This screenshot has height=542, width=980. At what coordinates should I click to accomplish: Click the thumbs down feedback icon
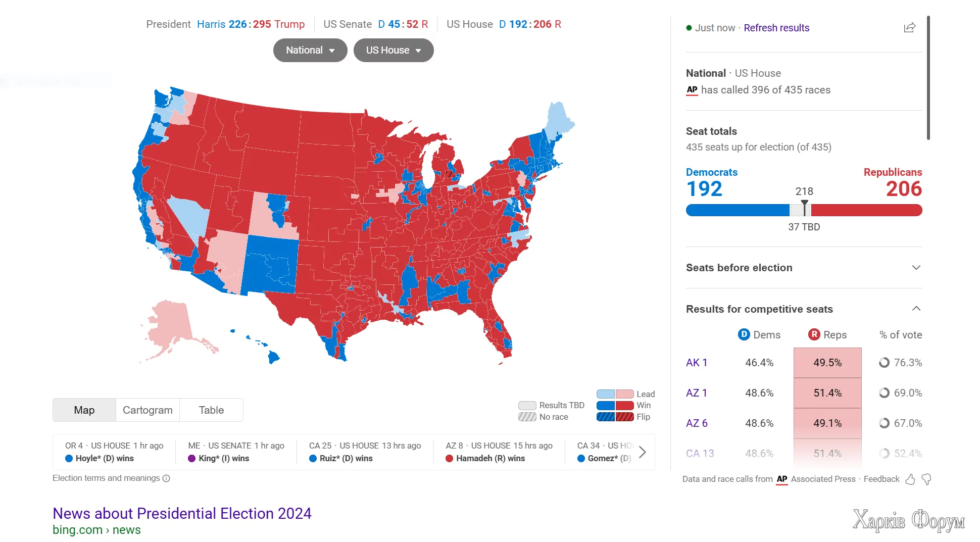[926, 479]
